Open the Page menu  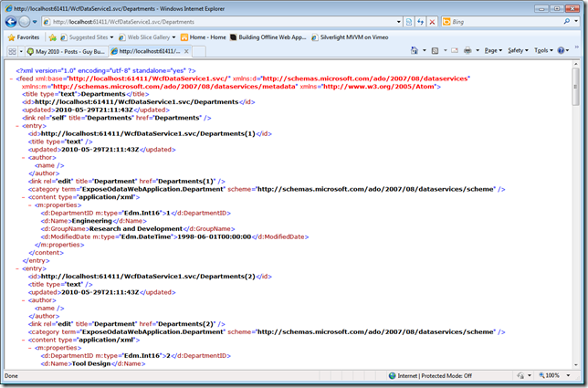(493, 50)
